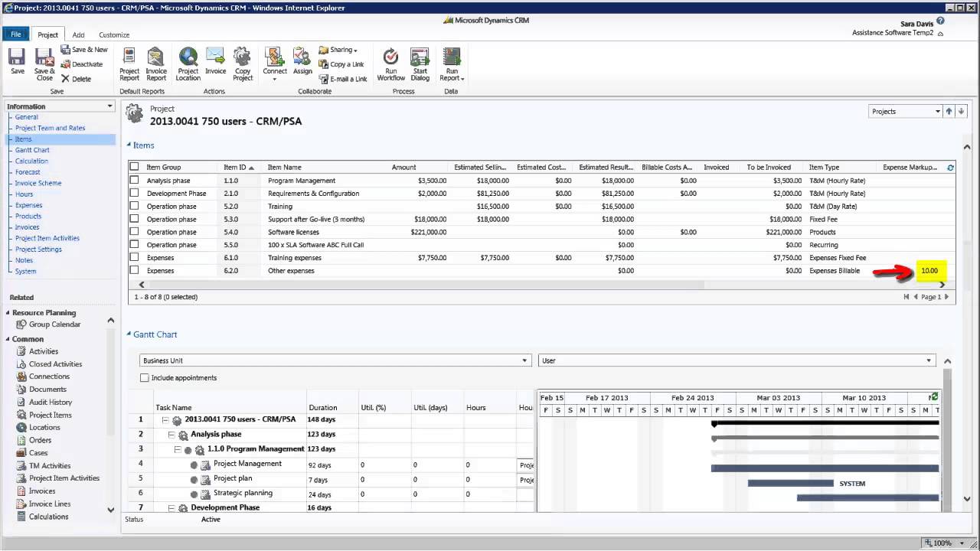Viewport: 980px width, 551px height.
Task: Collapse the Gantt Chart section
Action: (x=129, y=334)
